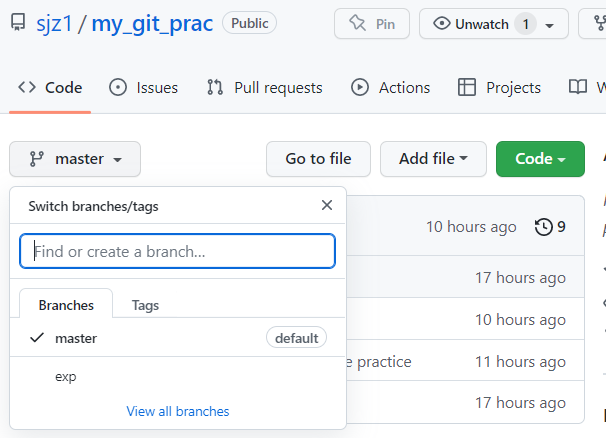Open the my_git_prac repository link
The width and height of the screenshot is (606, 438).
[152, 24]
